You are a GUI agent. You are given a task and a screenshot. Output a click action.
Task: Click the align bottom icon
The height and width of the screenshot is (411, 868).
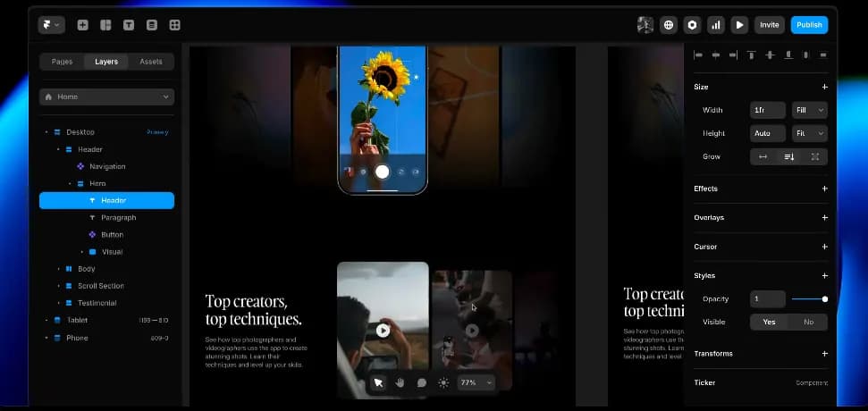click(788, 55)
